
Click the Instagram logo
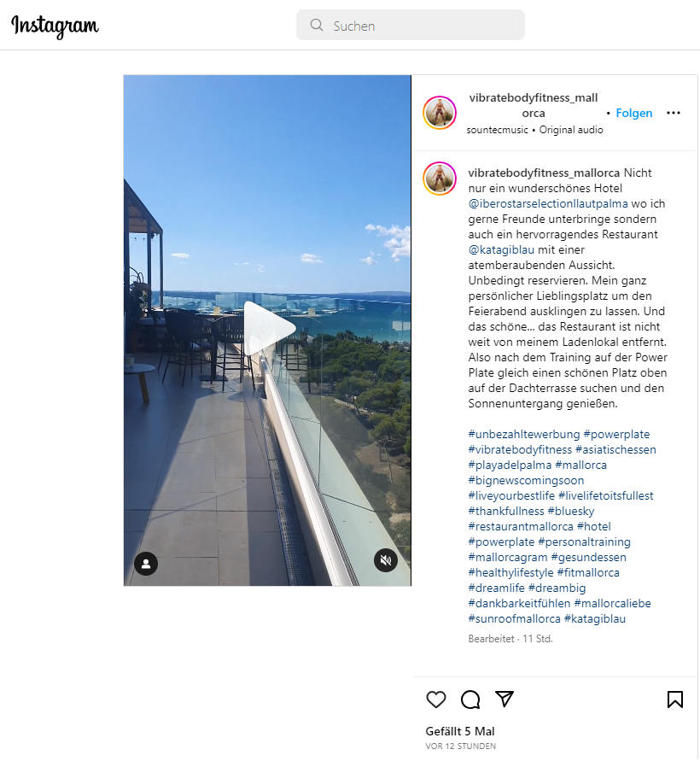(x=55, y=26)
